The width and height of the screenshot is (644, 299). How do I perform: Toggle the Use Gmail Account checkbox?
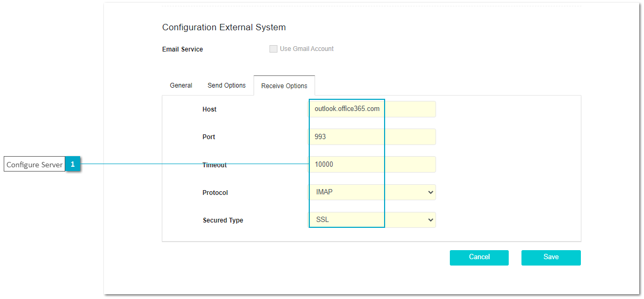[x=273, y=49]
